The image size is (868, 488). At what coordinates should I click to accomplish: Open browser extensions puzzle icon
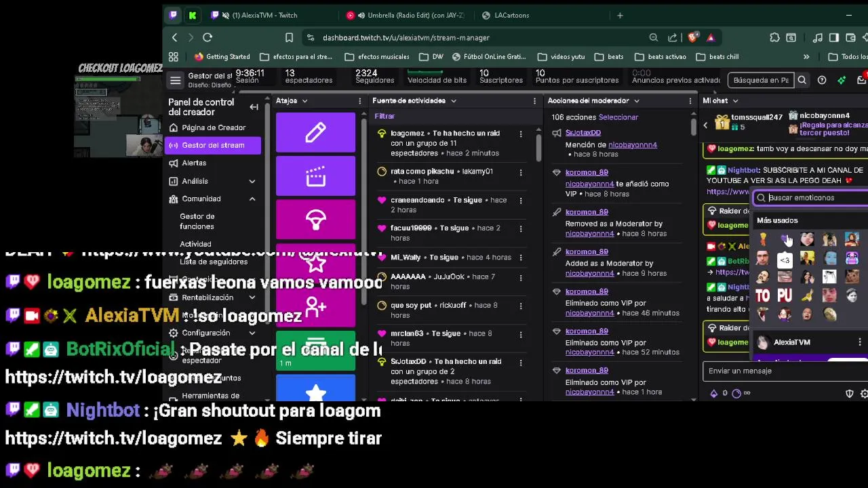pyautogui.click(x=774, y=38)
